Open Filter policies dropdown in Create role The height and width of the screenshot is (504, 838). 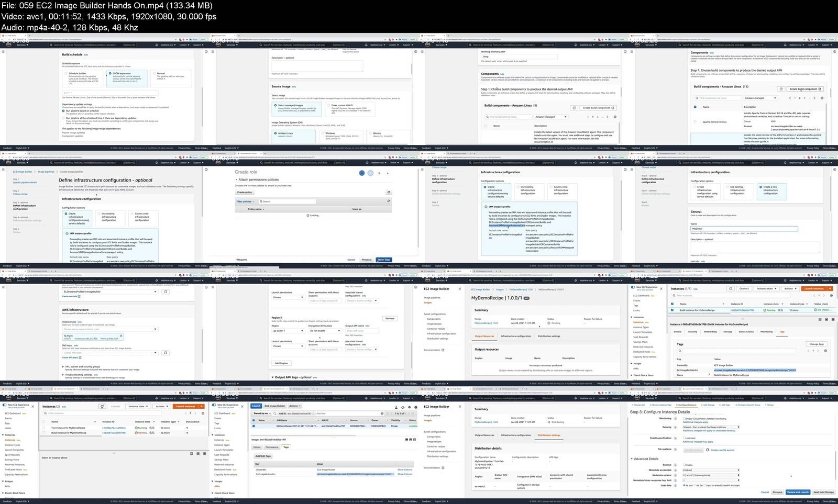point(245,201)
